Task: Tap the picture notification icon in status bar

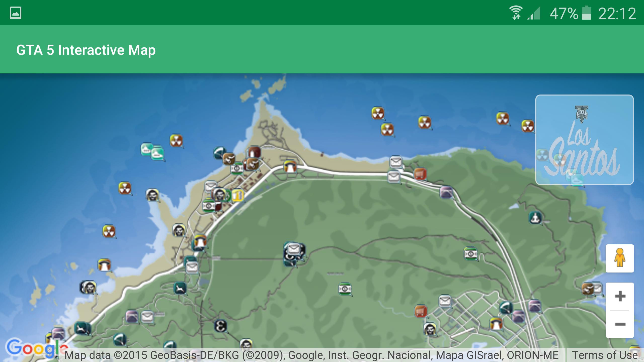Action: pyautogui.click(x=16, y=13)
